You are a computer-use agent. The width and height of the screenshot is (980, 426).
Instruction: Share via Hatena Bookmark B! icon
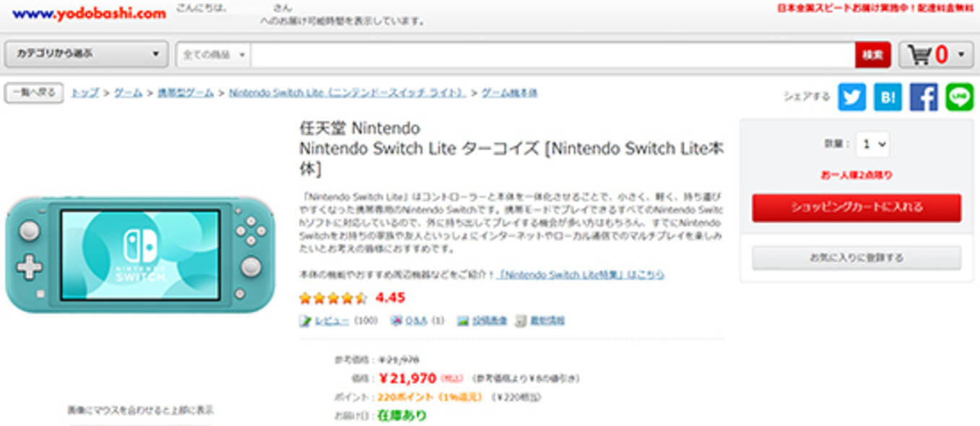tap(888, 97)
